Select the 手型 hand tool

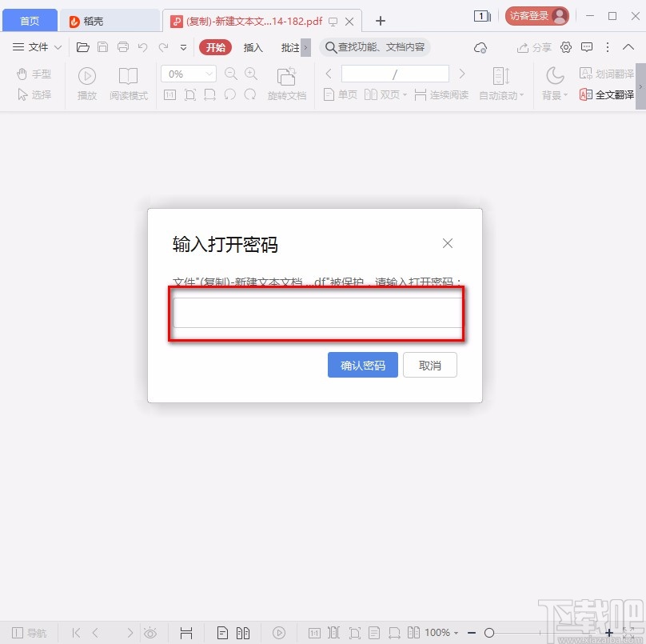(x=34, y=74)
